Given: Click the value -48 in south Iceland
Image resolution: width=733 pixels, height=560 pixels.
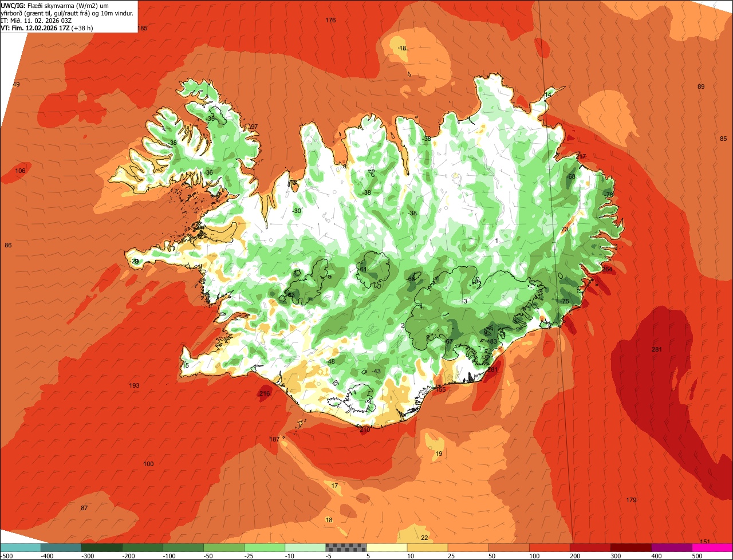Looking at the screenshot, I should coord(330,361).
